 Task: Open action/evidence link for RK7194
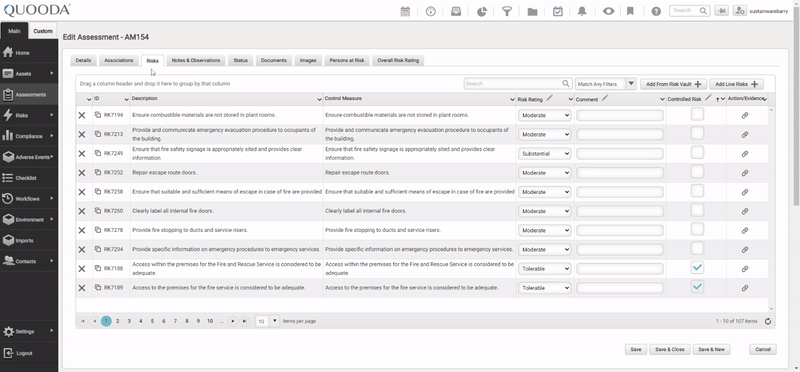coord(745,116)
